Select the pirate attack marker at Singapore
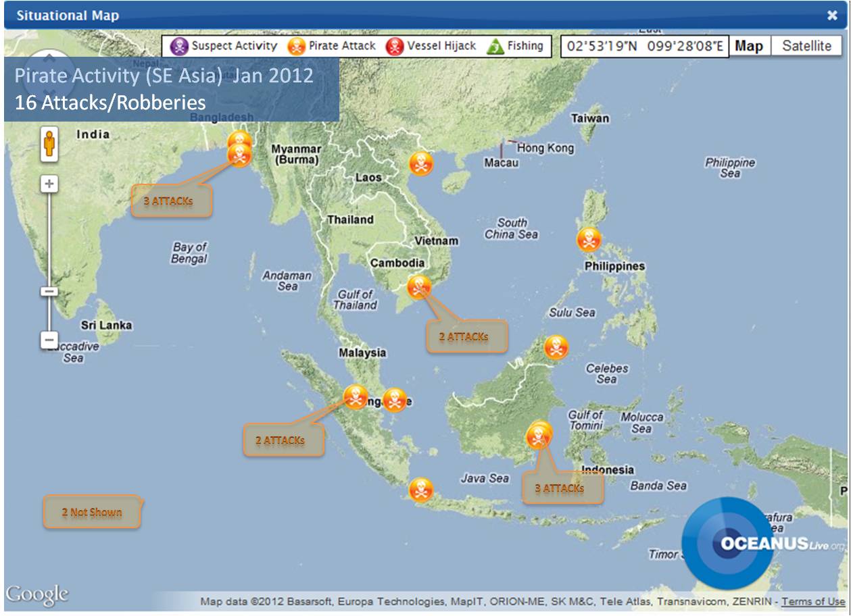The height and width of the screenshot is (616, 851). point(395,400)
